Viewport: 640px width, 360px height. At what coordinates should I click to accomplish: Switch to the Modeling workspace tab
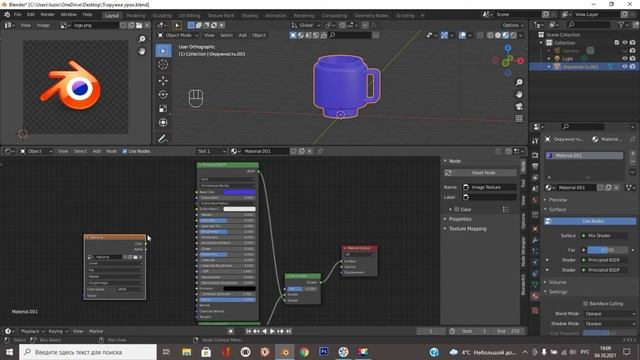(136, 16)
